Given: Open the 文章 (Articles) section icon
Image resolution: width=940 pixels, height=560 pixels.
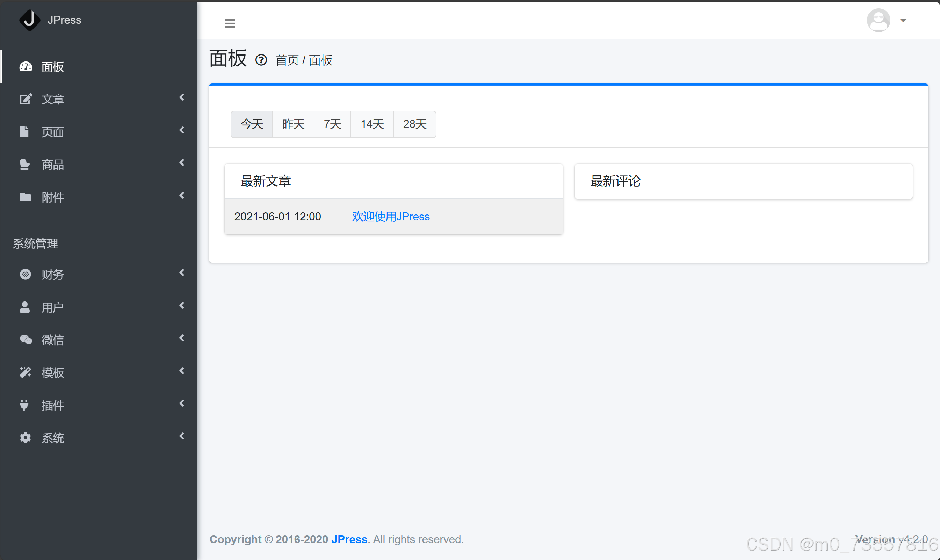Looking at the screenshot, I should click(25, 99).
